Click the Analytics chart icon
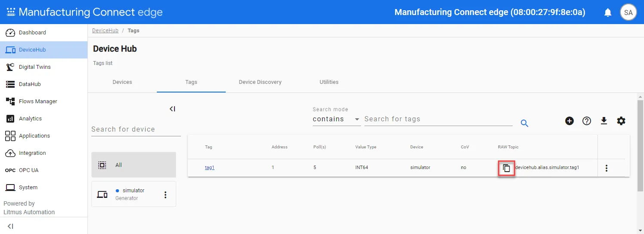The image size is (644, 234). coord(10,119)
